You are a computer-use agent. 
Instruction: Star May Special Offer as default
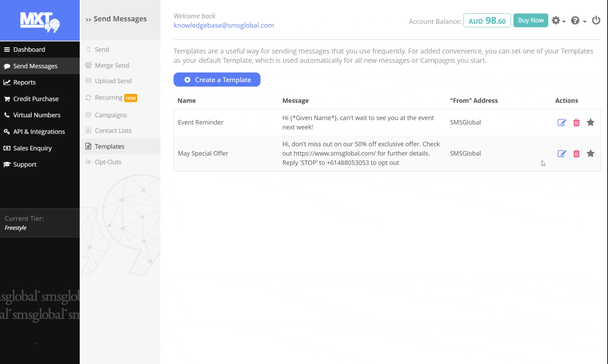coord(590,154)
